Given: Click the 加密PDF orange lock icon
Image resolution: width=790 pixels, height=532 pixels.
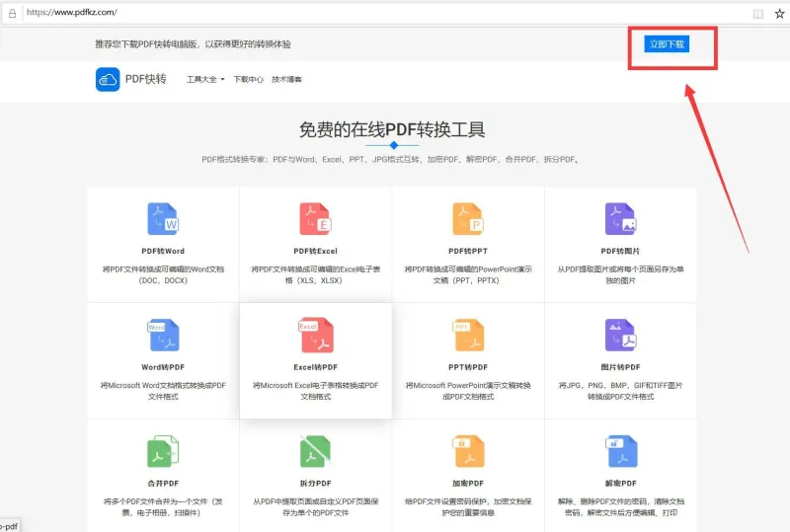Looking at the screenshot, I should tap(468, 451).
